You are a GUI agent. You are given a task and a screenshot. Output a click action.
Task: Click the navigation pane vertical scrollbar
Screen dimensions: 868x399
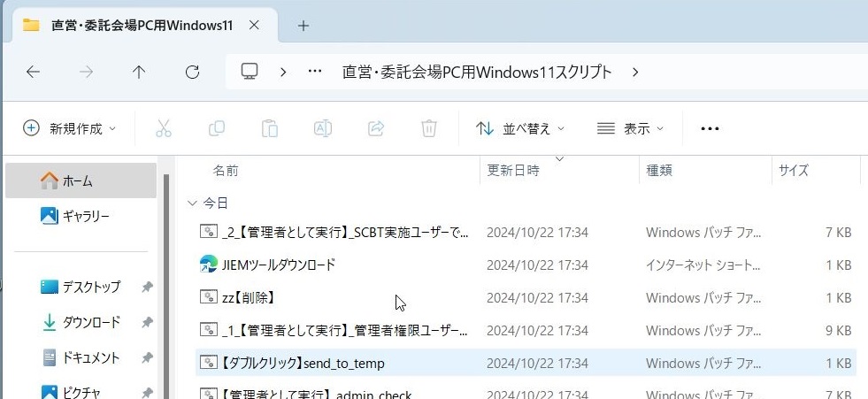[165, 287]
